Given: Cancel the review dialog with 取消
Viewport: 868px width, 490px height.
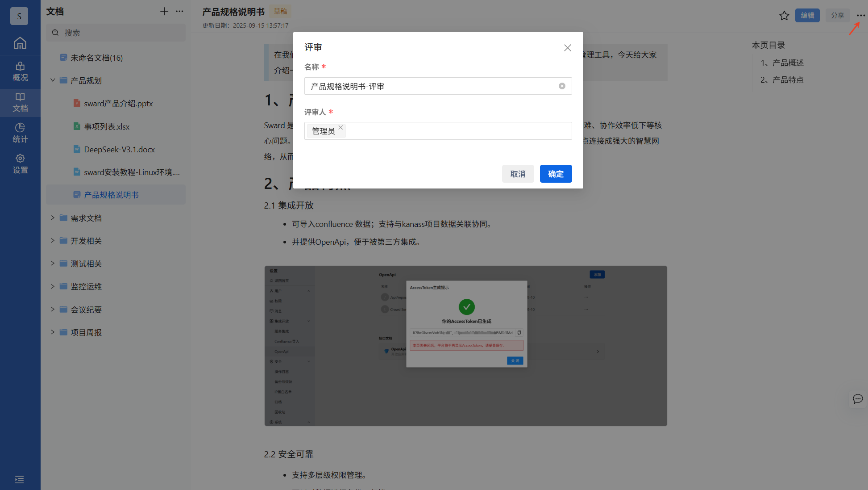Looking at the screenshot, I should click(518, 174).
